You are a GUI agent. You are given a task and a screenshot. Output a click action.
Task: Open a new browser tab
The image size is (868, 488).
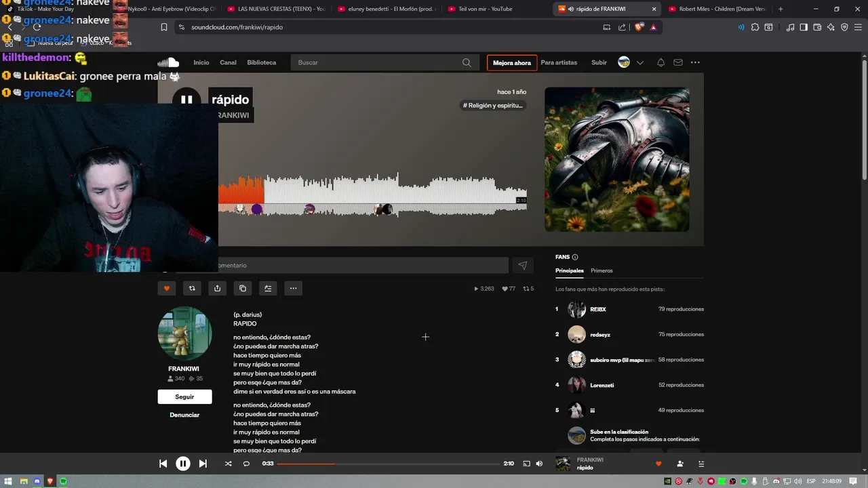click(781, 9)
